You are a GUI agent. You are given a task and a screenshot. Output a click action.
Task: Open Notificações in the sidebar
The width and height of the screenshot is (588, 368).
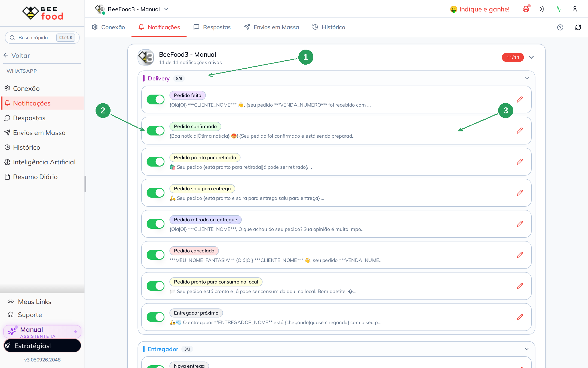click(42, 103)
